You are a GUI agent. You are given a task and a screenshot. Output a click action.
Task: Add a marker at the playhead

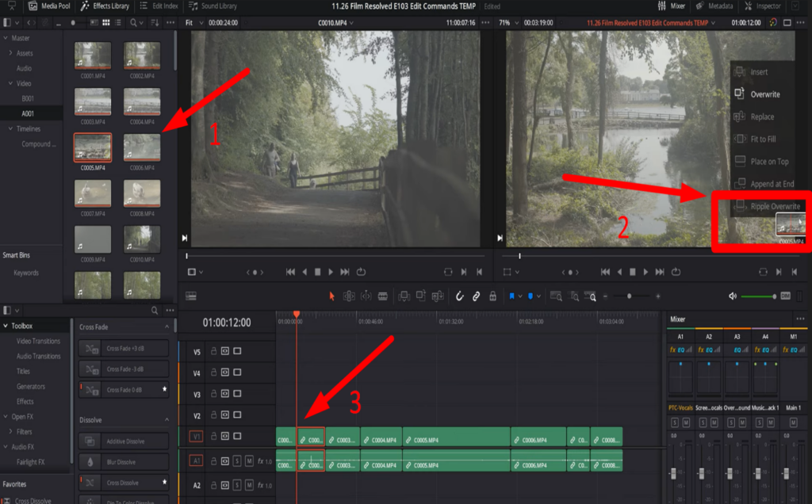530,296
